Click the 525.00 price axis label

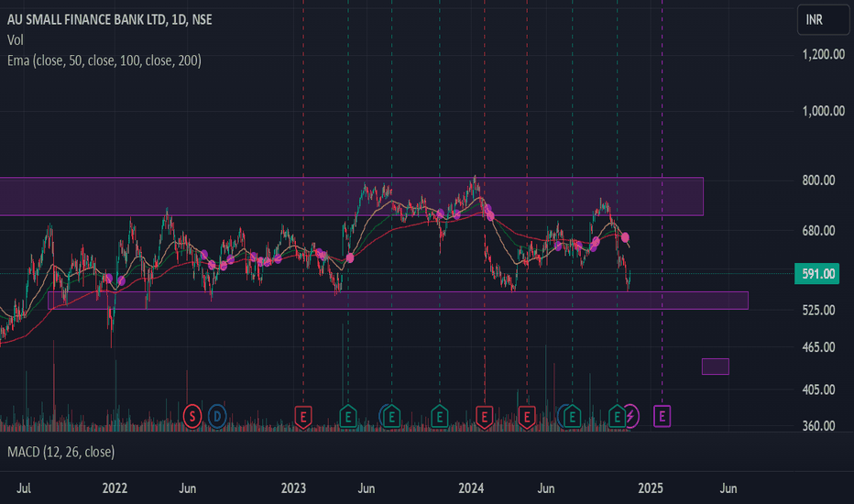(x=818, y=310)
